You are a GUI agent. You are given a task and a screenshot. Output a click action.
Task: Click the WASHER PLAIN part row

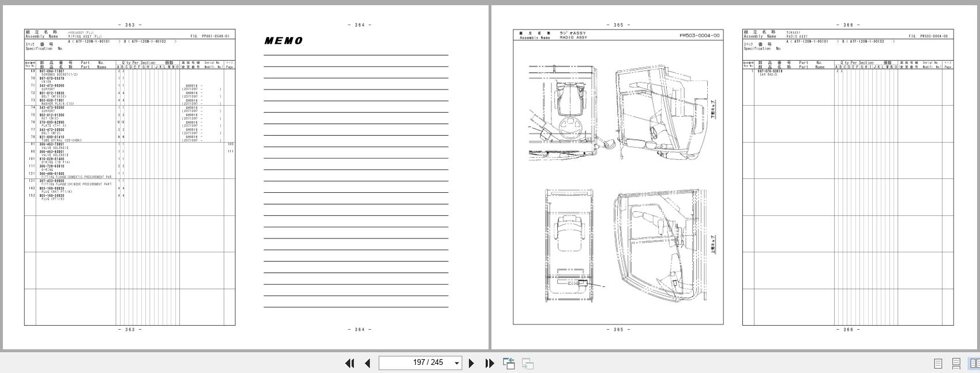point(129,102)
